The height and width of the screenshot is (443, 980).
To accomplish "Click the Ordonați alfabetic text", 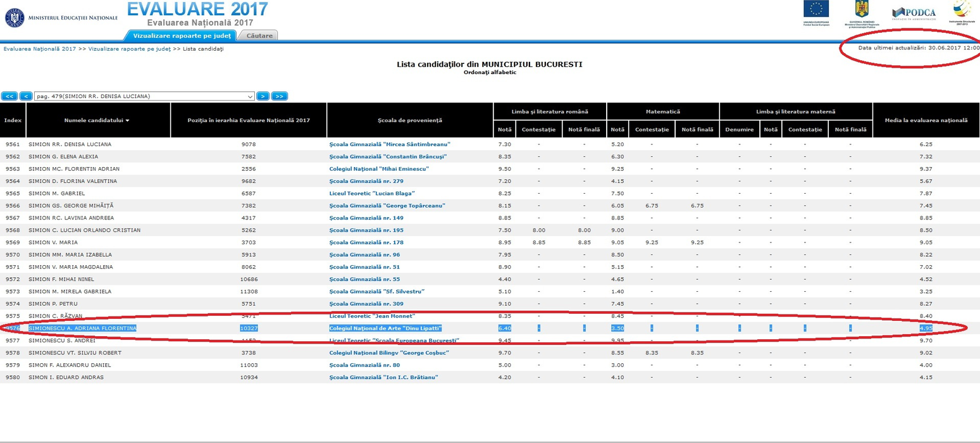I will 490,72.
